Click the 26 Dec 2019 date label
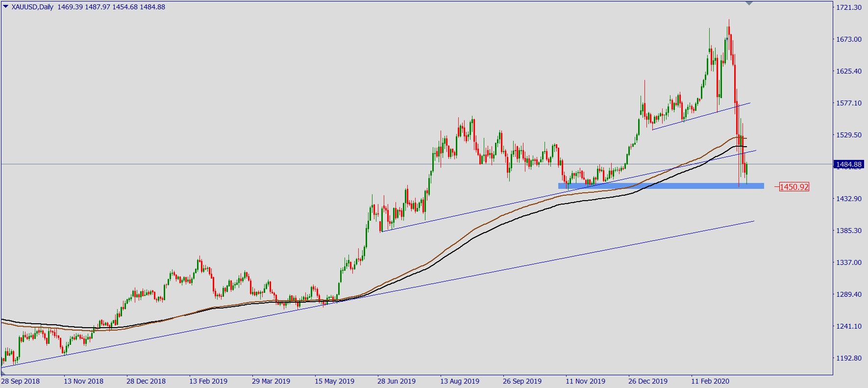 648,381
